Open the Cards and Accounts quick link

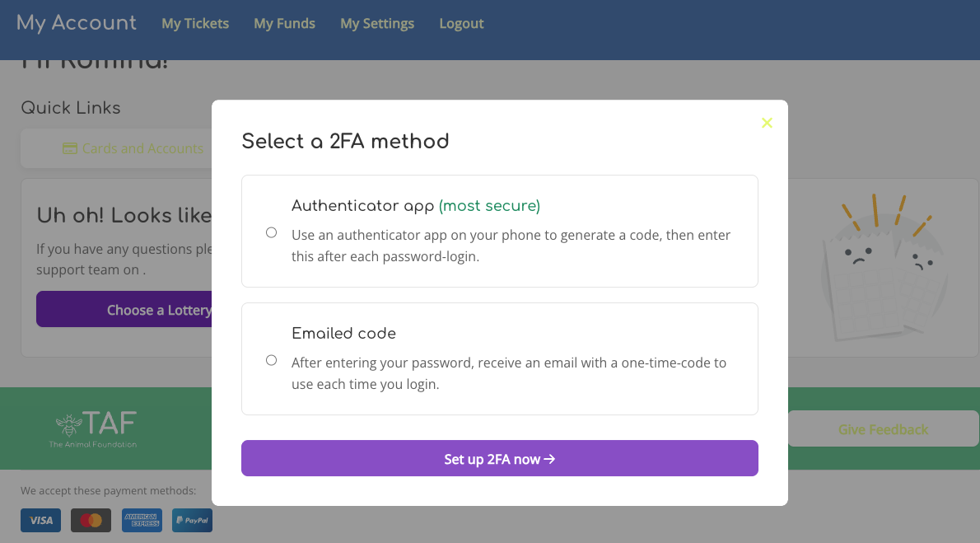click(142, 149)
